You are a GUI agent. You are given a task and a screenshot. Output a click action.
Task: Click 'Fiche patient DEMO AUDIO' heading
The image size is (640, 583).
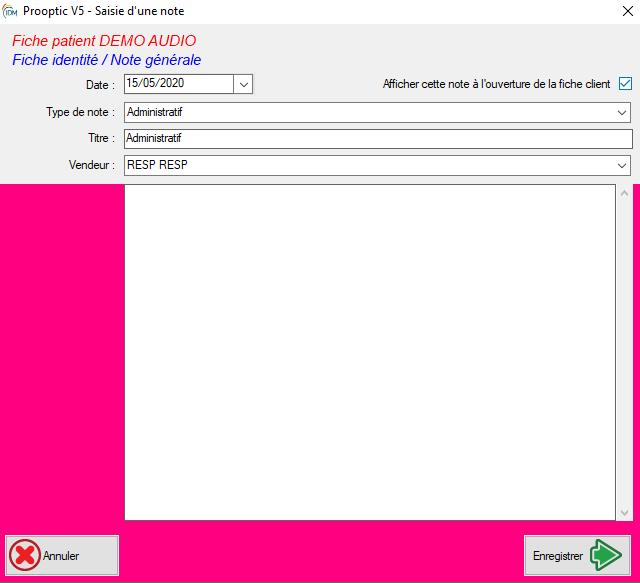(x=104, y=41)
